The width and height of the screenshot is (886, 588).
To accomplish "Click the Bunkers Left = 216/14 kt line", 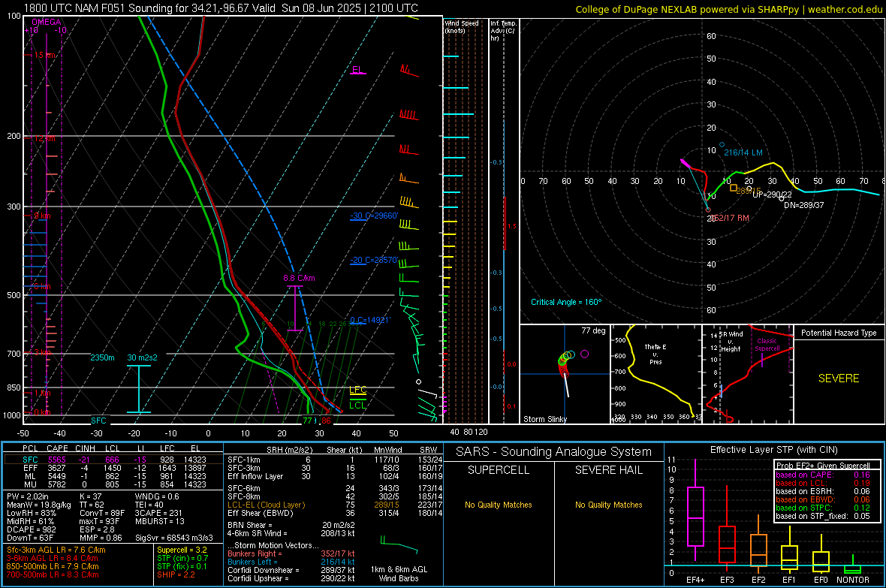I will (291, 562).
